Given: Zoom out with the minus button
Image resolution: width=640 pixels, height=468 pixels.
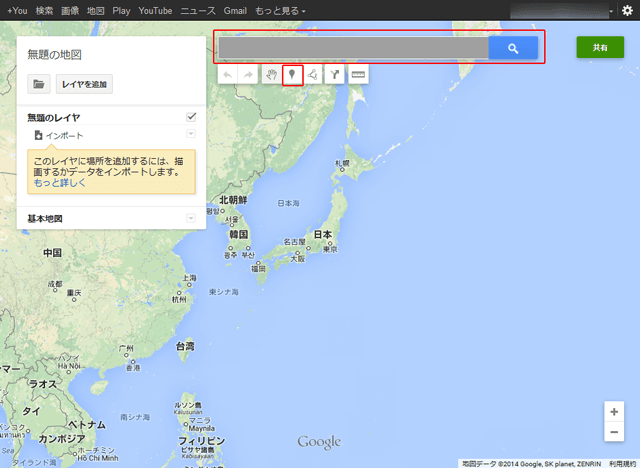Looking at the screenshot, I should click(x=614, y=432).
